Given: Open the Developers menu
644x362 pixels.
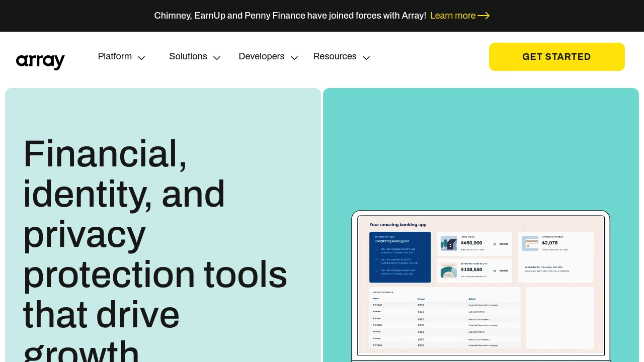Looking at the screenshot, I should pos(262,56).
